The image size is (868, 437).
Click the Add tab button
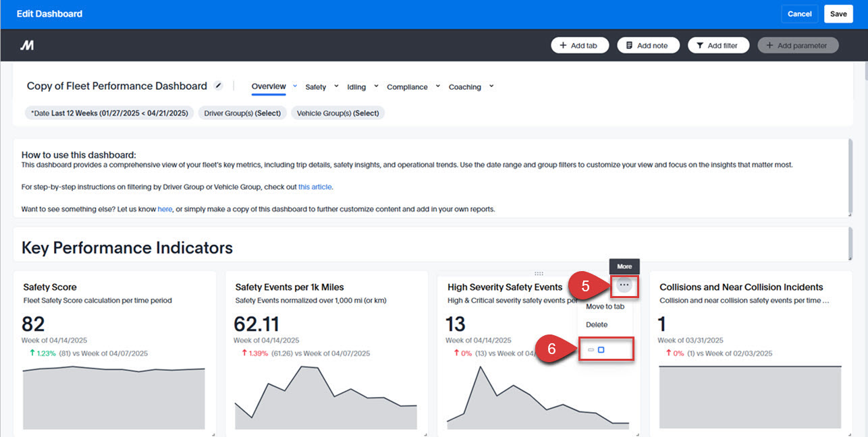pyautogui.click(x=580, y=45)
